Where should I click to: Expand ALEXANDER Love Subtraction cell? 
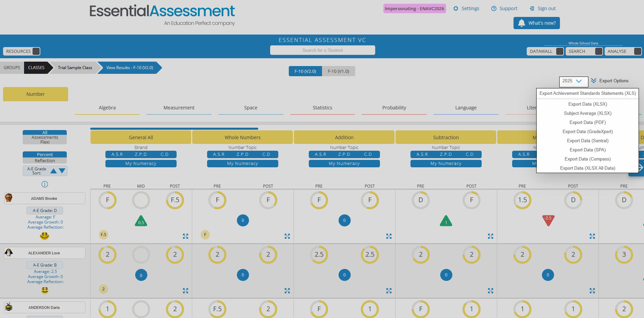490,291
